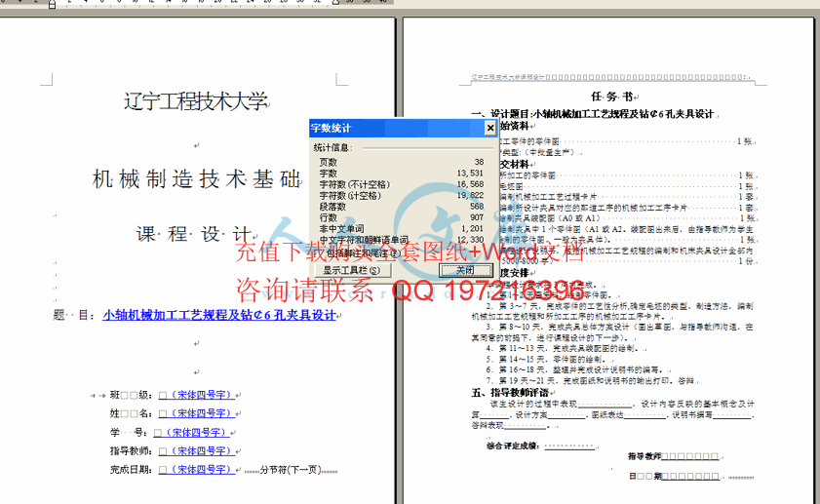
Task: Click the 显示工具栏 button
Action: (x=352, y=270)
